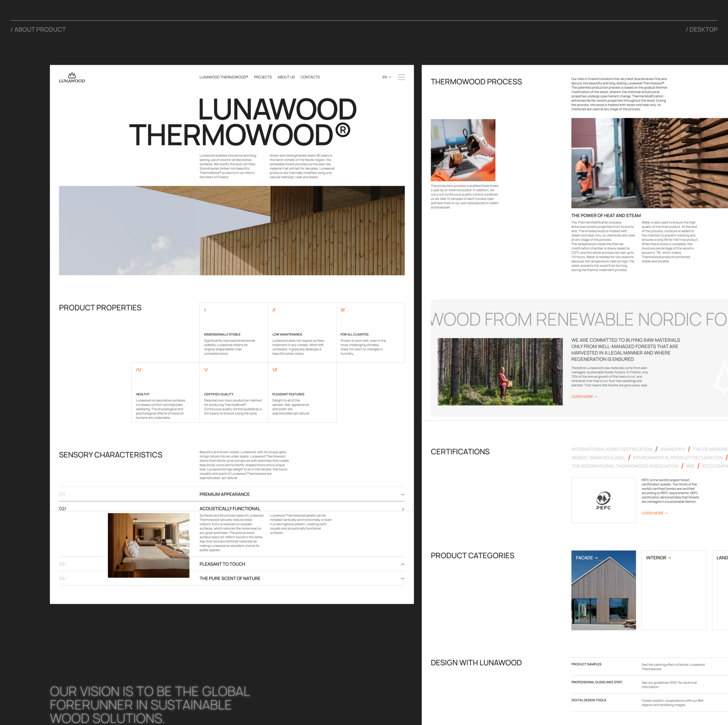Click the PEFC certification logo
This screenshot has width=728, height=725.
[x=603, y=500]
